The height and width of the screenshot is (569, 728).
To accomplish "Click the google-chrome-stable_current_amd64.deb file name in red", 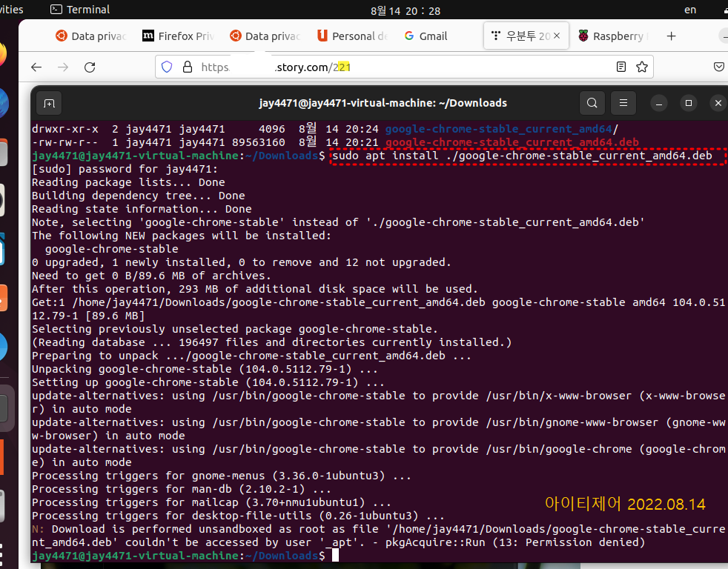I will [512, 142].
